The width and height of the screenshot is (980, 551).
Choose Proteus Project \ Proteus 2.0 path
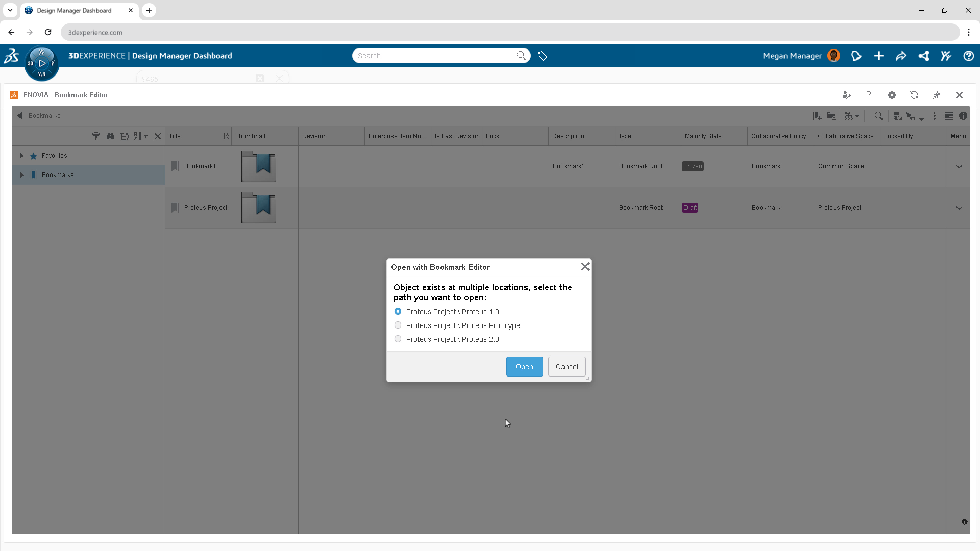[x=398, y=339]
